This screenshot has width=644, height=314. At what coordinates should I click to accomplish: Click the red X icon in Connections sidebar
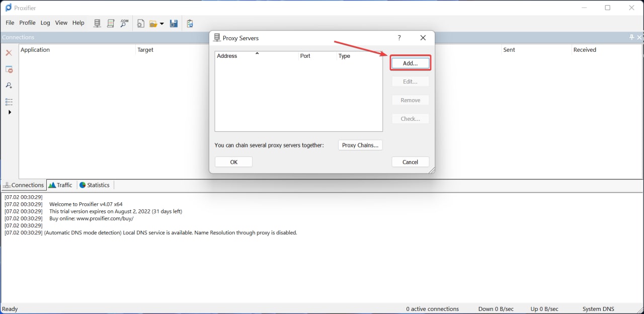(9, 53)
